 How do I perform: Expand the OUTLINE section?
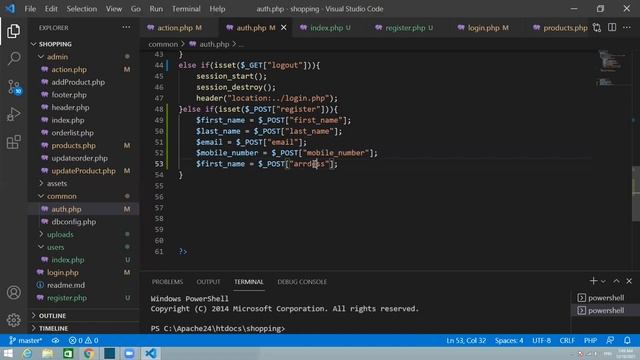tap(84, 316)
